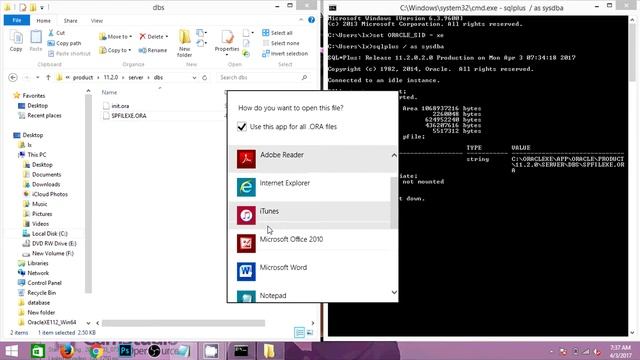Switch to the Home tab

coord(43,20)
